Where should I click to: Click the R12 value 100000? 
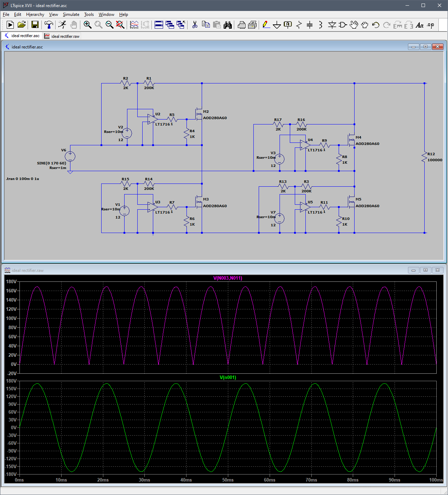click(x=435, y=160)
